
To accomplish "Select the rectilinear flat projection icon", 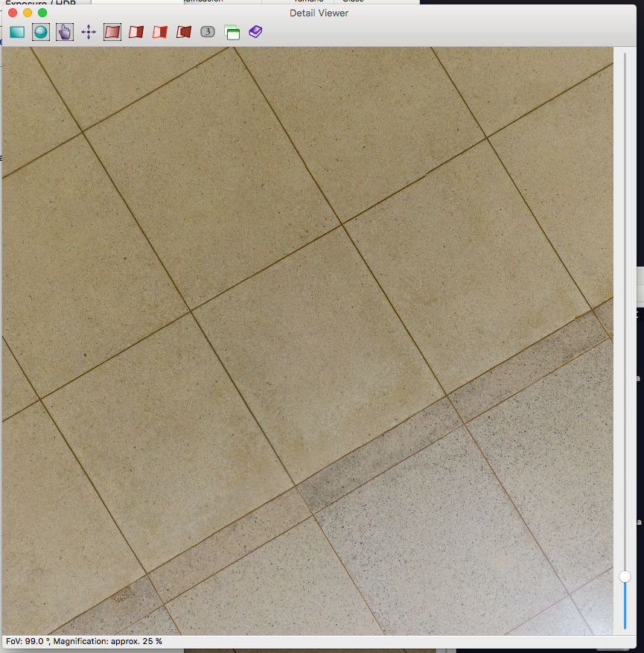I will click(17, 32).
